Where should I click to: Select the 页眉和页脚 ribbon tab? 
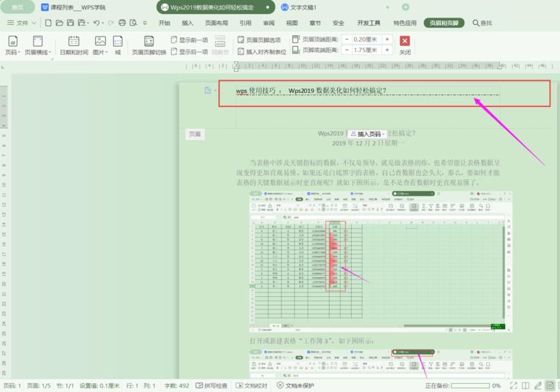click(444, 23)
